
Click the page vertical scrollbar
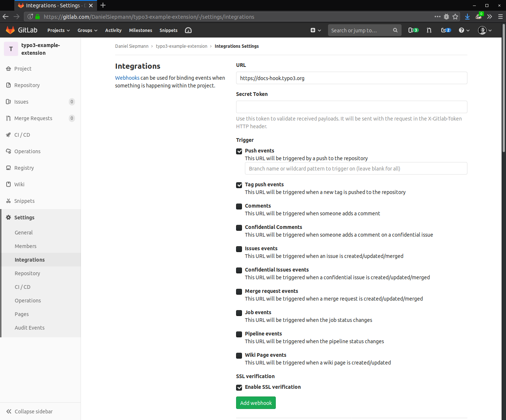503,220
